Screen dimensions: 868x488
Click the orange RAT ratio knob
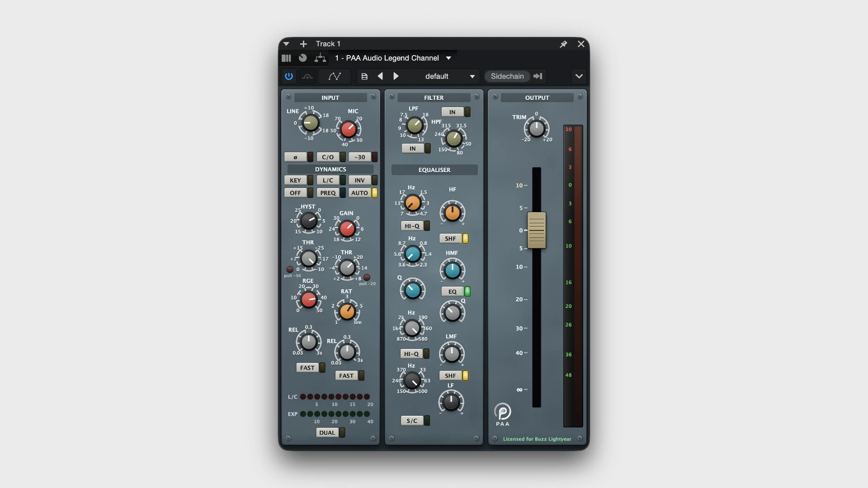(347, 311)
